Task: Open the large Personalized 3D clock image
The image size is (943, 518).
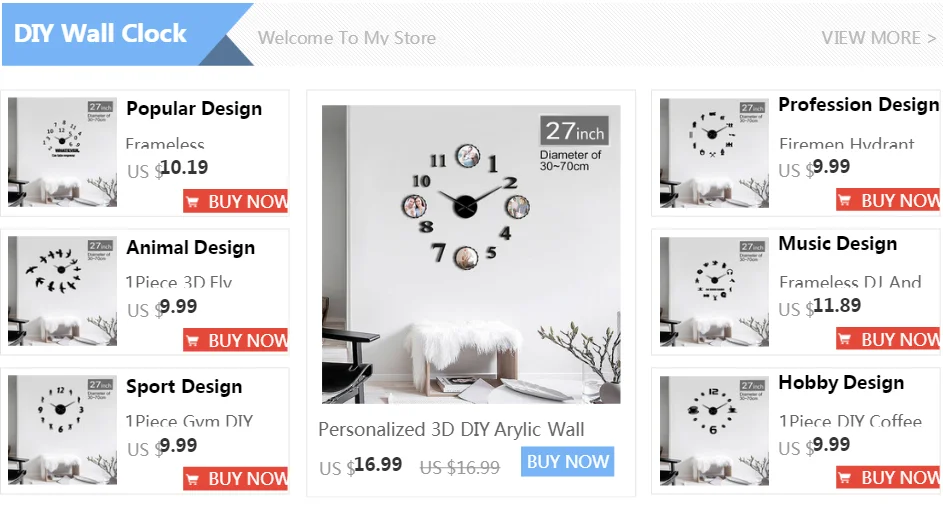Action: click(471, 254)
